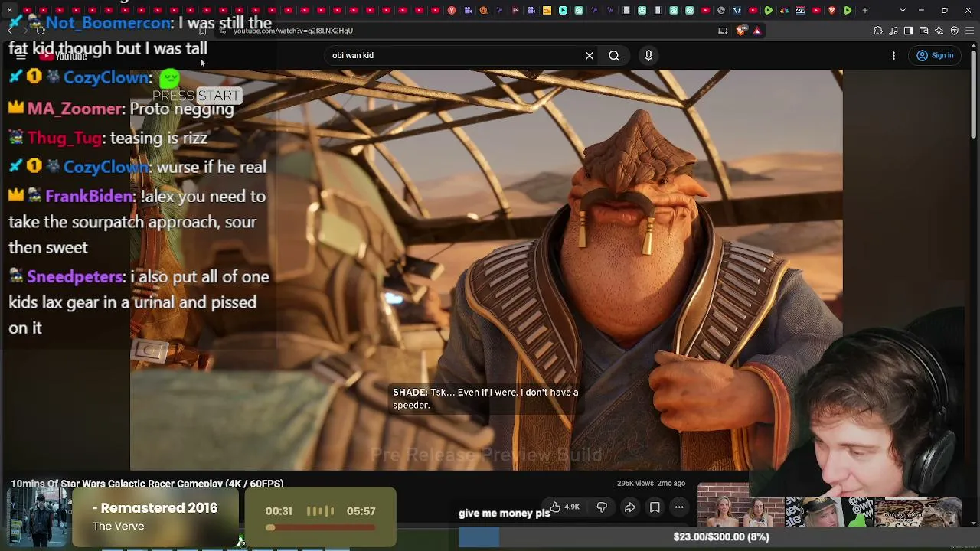980x551 pixels.
Task: Start voice search with the microphone icon
Action: [x=648, y=55]
